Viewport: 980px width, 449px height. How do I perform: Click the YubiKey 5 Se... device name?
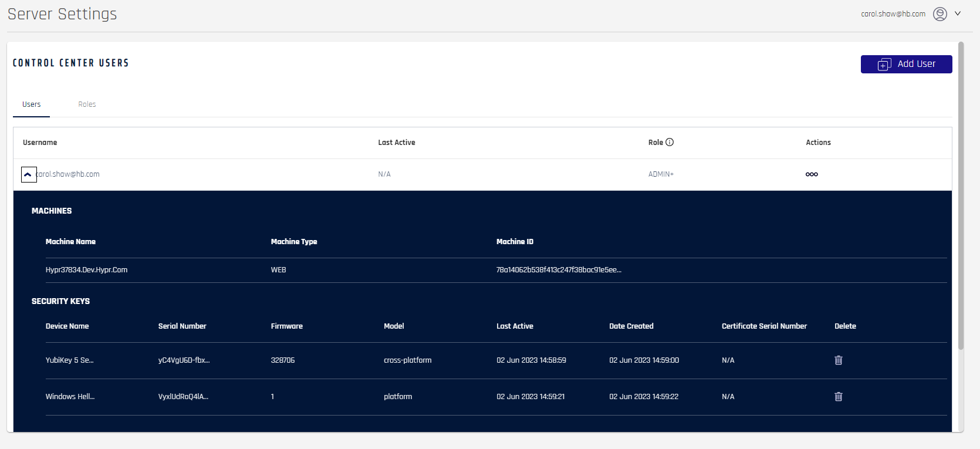point(69,360)
